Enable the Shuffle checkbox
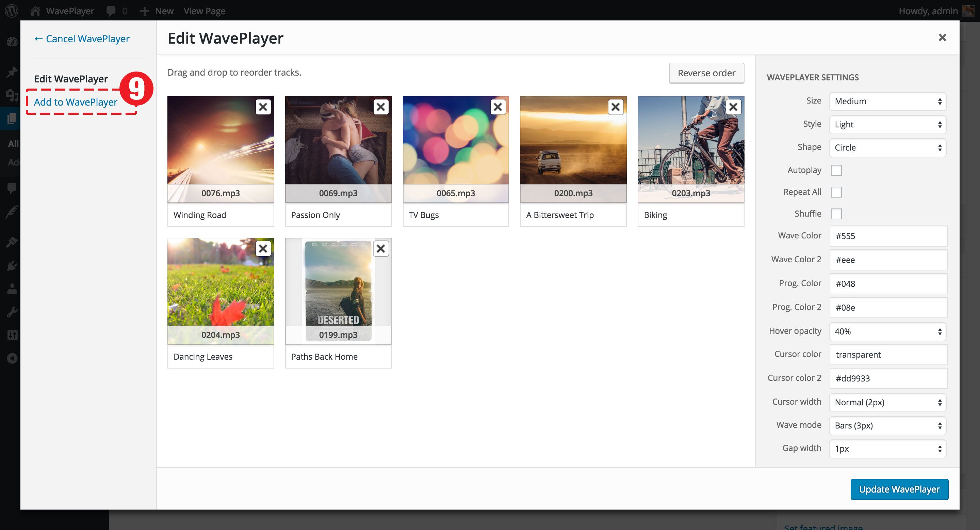980x530 pixels. [x=836, y=214]
